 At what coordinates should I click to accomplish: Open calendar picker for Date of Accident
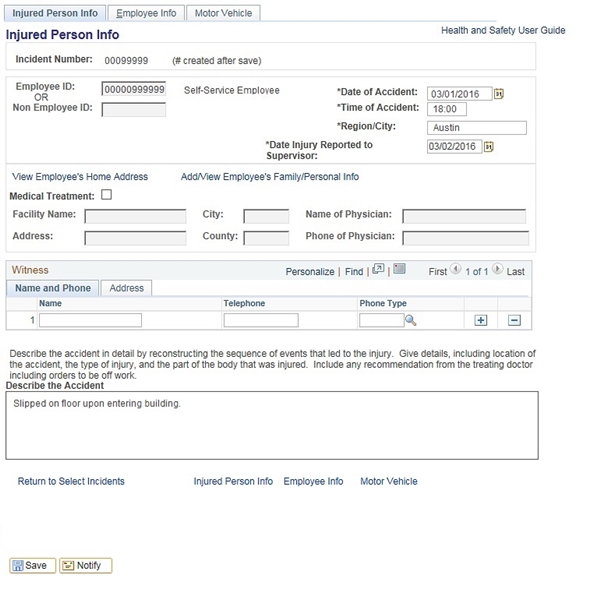pyautogui.click(x=498, y=94)
